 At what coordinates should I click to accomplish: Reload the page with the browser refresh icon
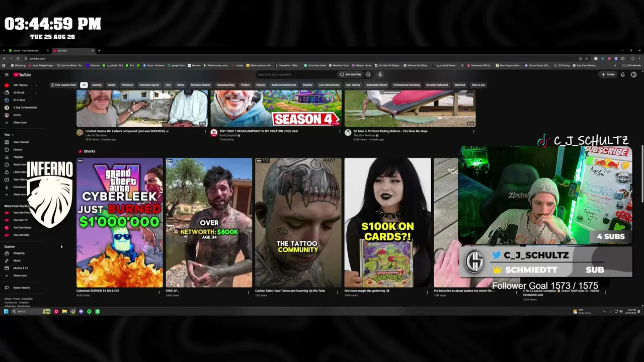pyautogui.click(x=18, y=58)
